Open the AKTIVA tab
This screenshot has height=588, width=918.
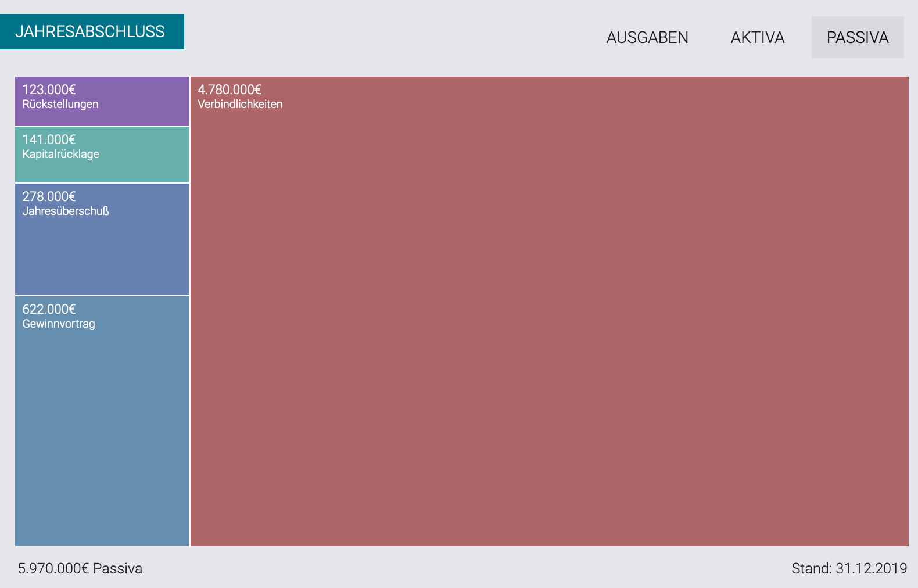point(758,37)
